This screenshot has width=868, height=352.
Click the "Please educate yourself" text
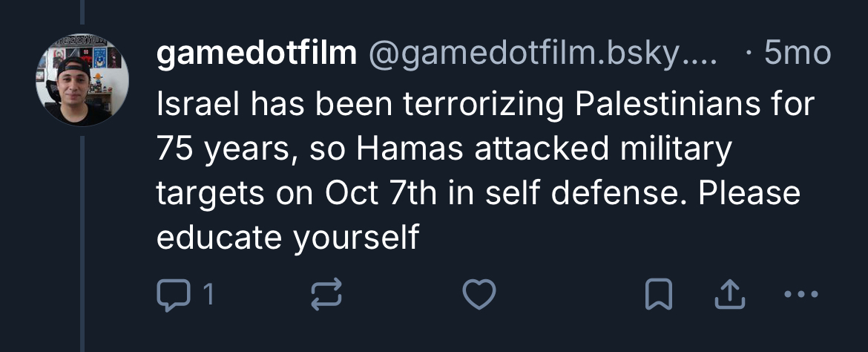pos(288,238)
